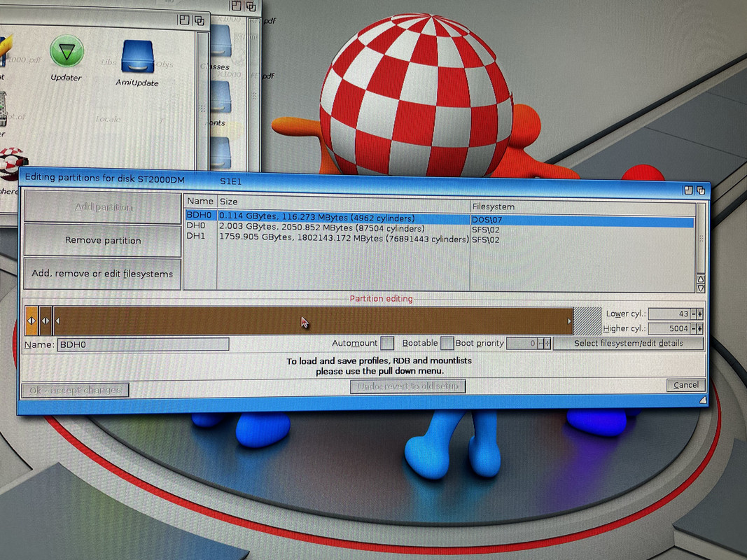This screenshot has width=747, height=560.
Task: Decrease Higher cyl. with minus button
Action: click(x=694, y=328)
